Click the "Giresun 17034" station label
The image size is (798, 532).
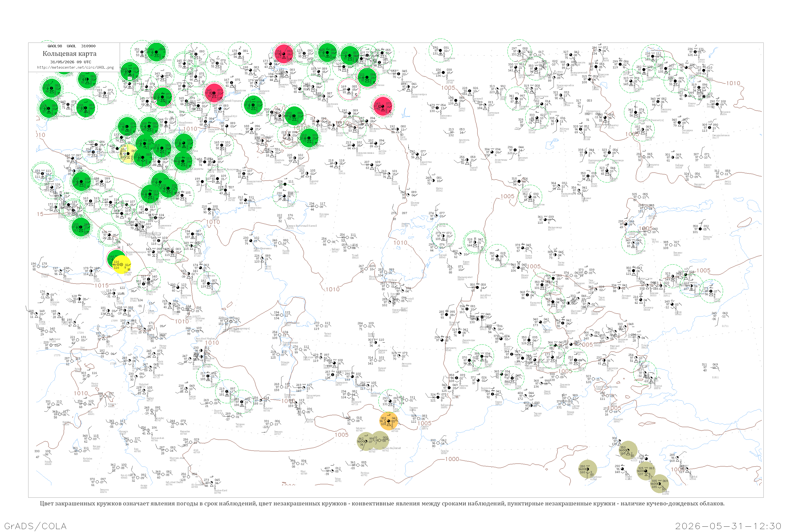(45, 275)
